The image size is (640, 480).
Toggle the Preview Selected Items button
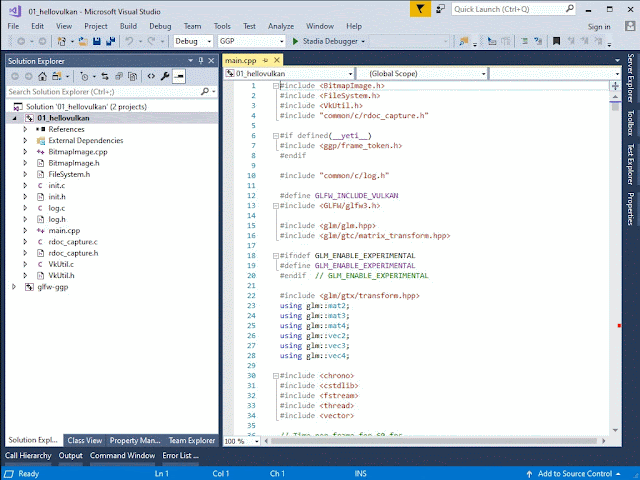(x=179, y=76)
